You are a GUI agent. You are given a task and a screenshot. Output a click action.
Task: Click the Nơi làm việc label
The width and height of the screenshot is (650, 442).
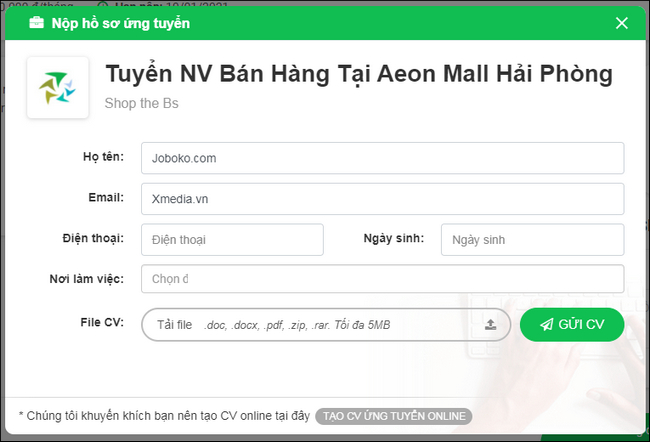87,279
